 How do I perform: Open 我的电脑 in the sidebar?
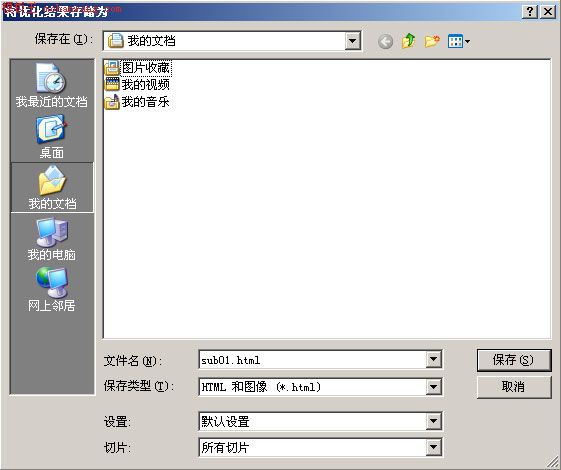pyautogui.click(x=52, y=239)
